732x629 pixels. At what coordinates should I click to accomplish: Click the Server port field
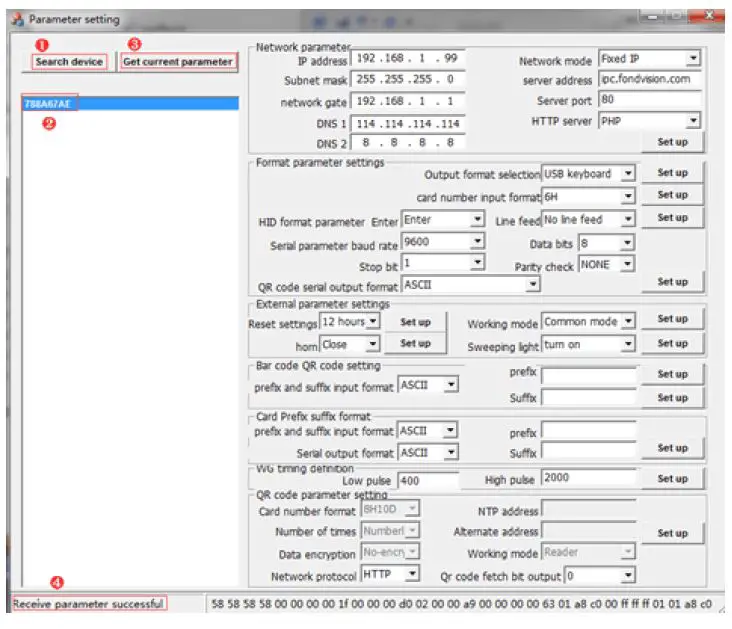(649, 99)
